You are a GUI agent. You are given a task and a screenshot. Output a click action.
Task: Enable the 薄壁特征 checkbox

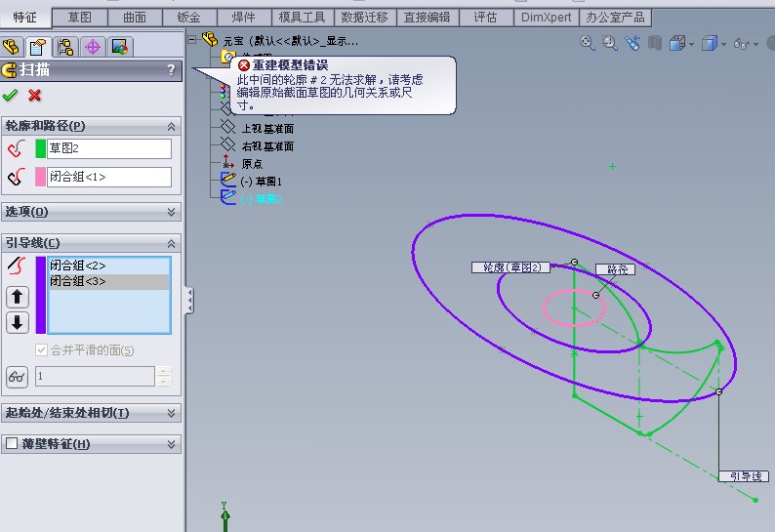coord(12,443)
